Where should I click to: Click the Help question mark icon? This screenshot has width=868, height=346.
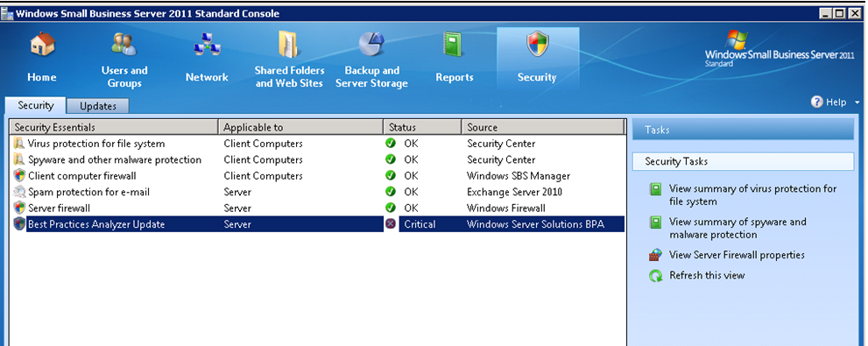[817, 102]
